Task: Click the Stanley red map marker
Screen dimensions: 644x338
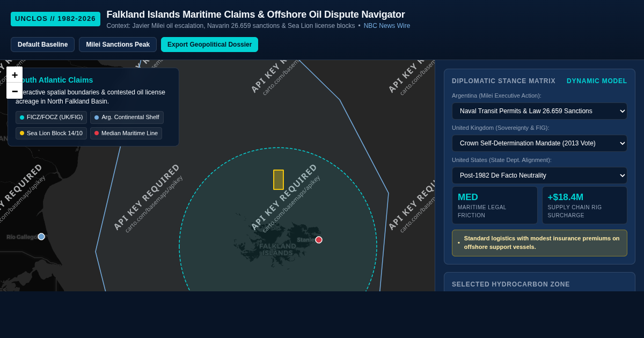Action: (x=319, y=240)
